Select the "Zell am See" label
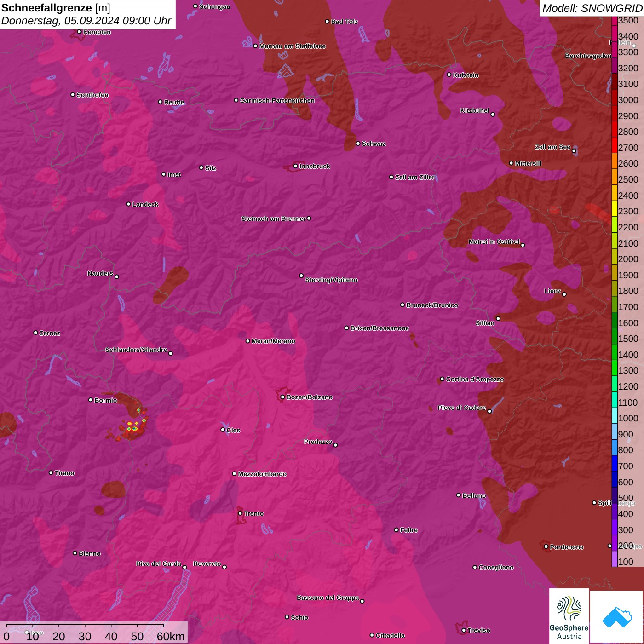Viewport: 644px width, 644px height. [x=552, y=147]
